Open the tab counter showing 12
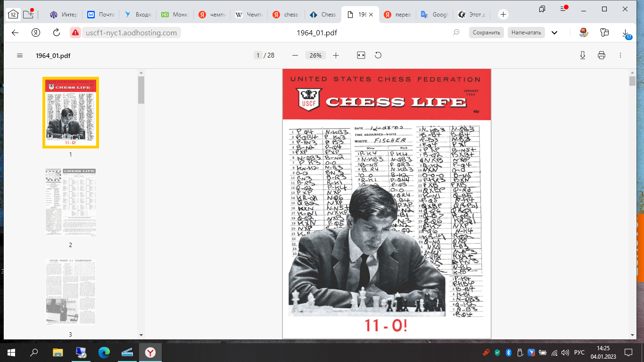644x362 pixels. coord(13,15)
